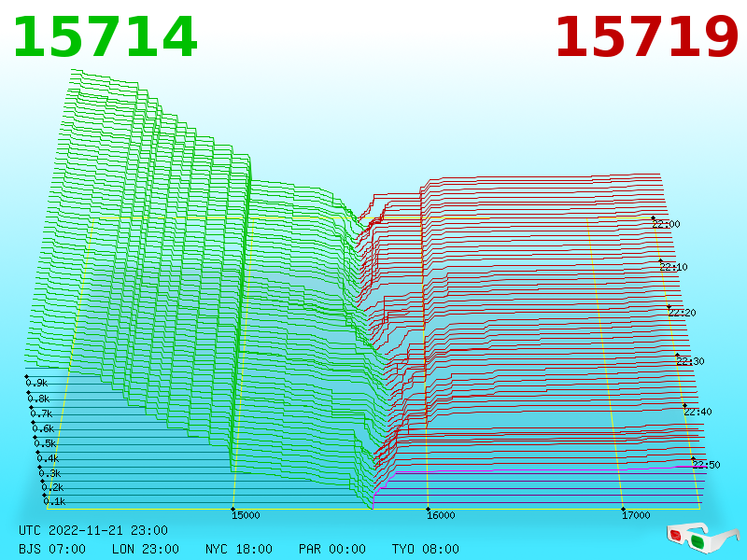Click the 22:40 time axis label

tap(698, 412)
